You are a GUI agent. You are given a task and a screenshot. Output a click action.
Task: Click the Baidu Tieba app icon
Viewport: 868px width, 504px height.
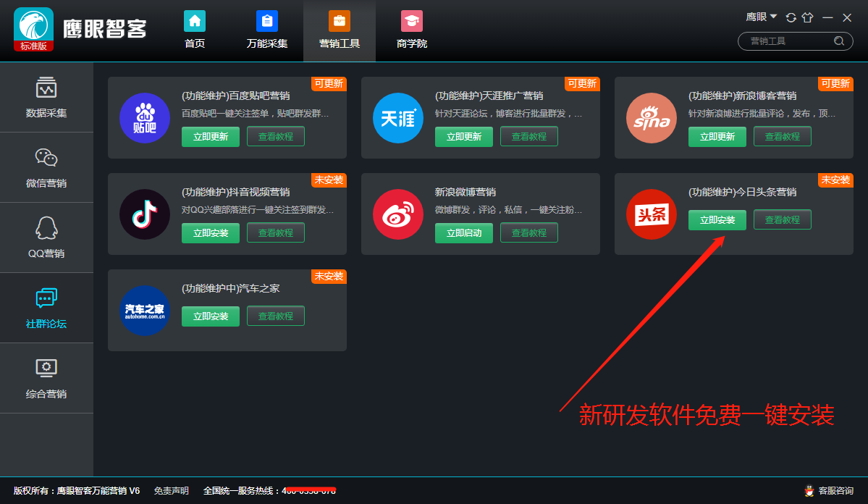pyautogui.click(x=144, y=118)
